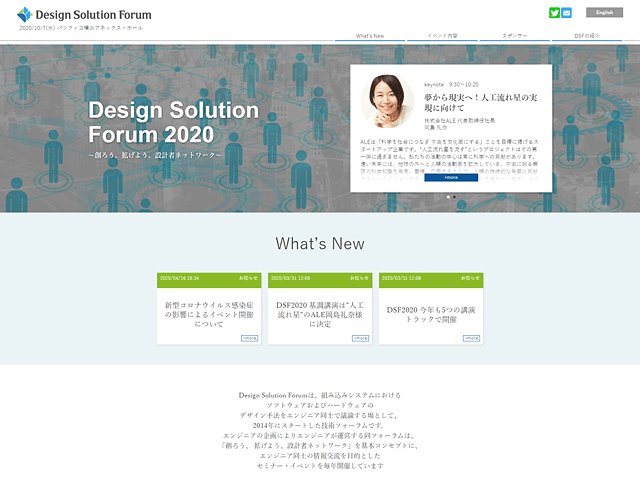Click the keynote speaker portrait photo
The height and width of the screenshot is (480, 640).
click(x=387, y=101)
